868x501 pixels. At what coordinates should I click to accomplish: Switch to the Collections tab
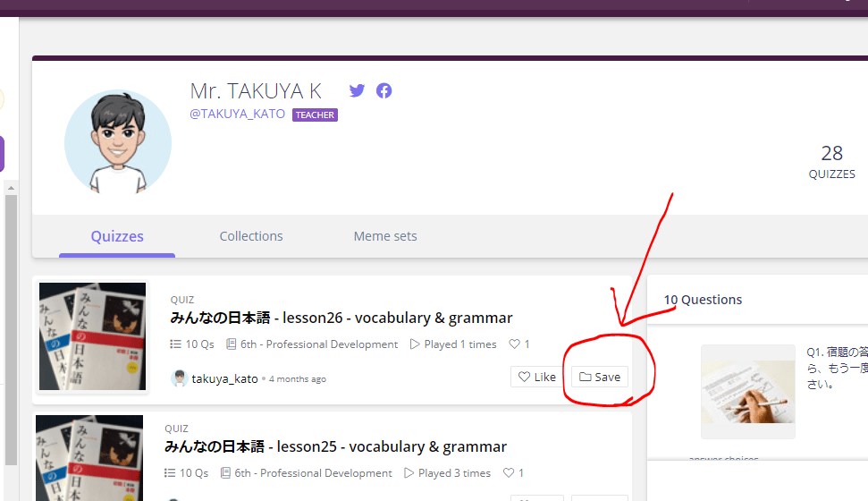click(251, 236)
